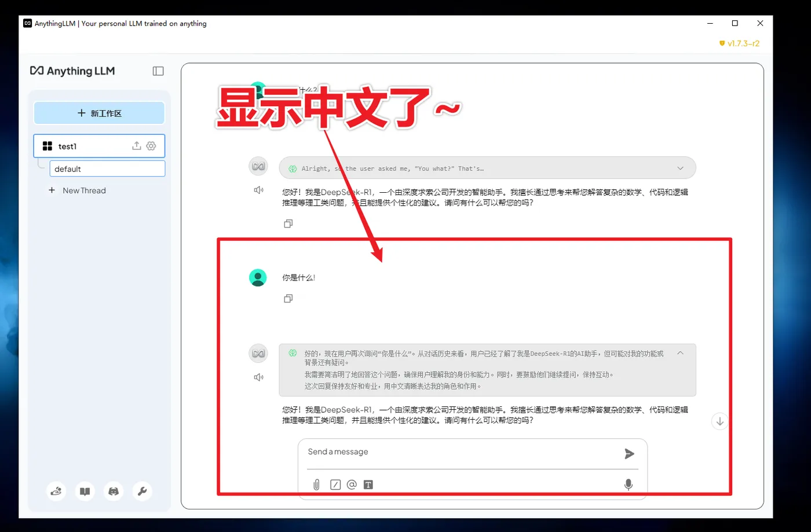Select the default thread
This screenshot has width=811, height=532.
click(107, 168)
